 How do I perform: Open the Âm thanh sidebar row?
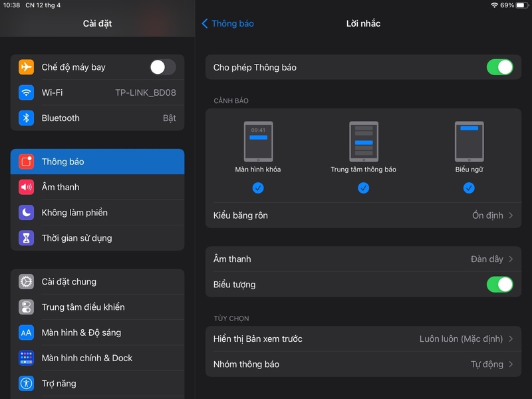pyautogui.click(x=97, y=187)
